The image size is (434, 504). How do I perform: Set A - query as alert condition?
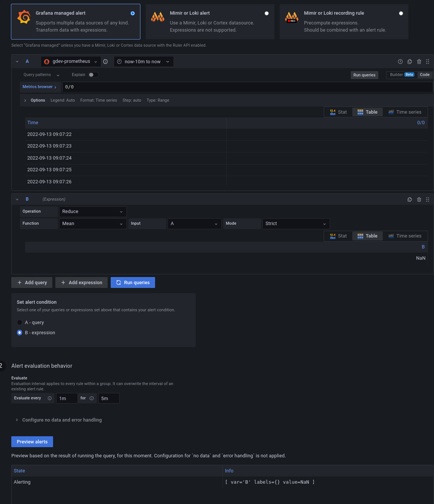(20, 322)
